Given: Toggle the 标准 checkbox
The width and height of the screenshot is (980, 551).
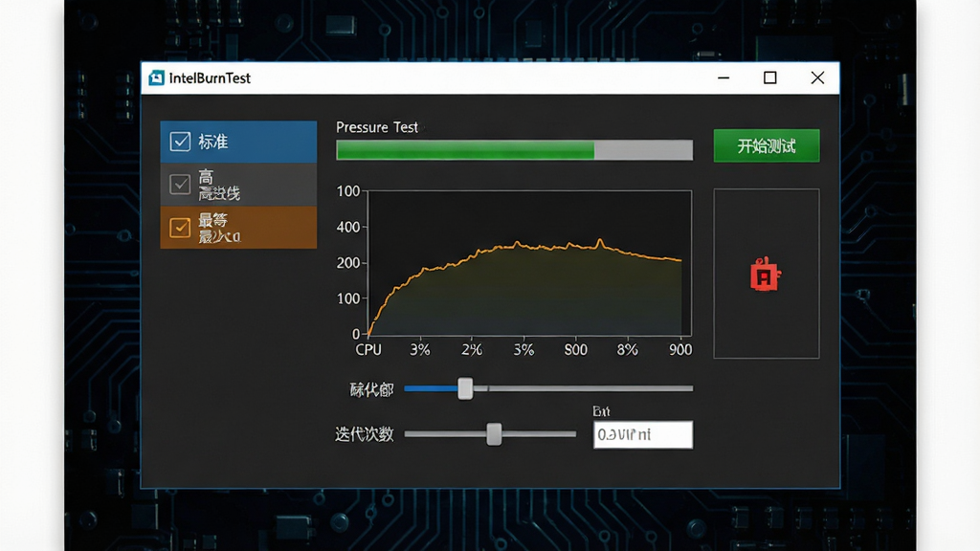Looking at the screenshot, I should click(180, 142).
